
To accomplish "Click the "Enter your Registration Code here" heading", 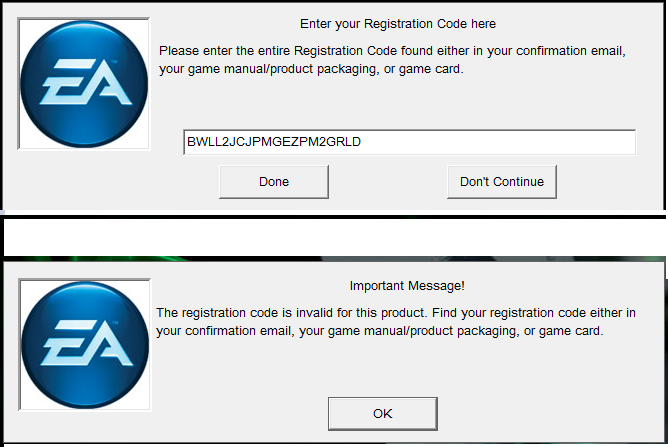I will pyautogui.click(x=398, y=23).
